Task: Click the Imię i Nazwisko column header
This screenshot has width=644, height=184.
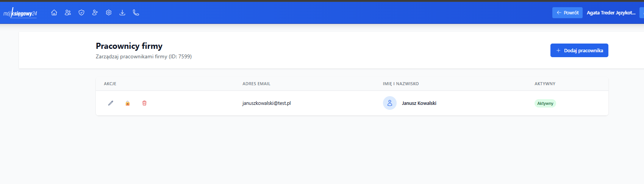Action: [x=400, y=84]
